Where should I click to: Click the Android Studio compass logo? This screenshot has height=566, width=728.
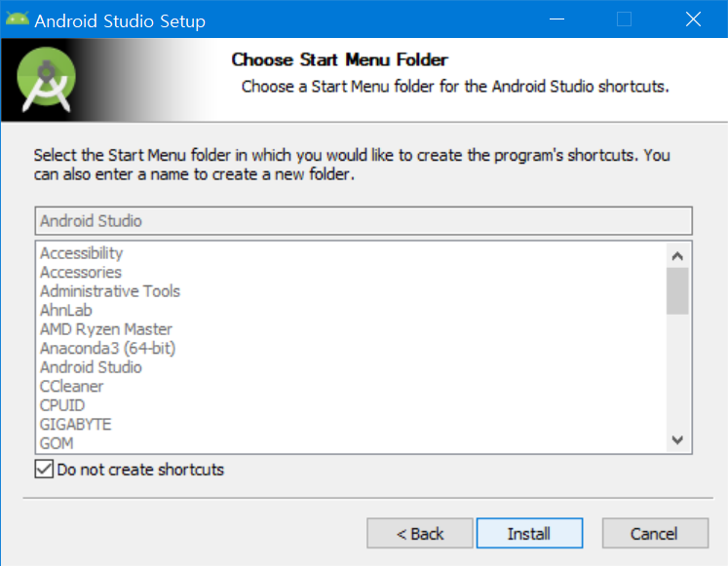coord(46,79)
